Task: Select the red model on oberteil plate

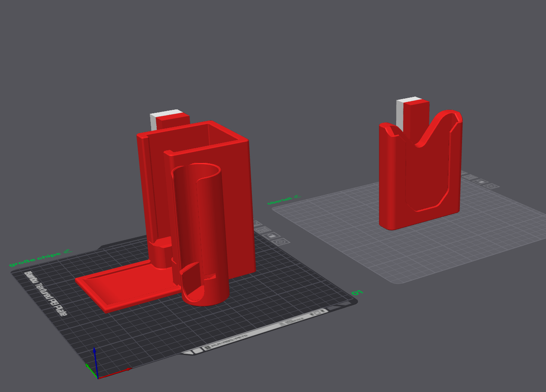Action: (x=421, y=171)
